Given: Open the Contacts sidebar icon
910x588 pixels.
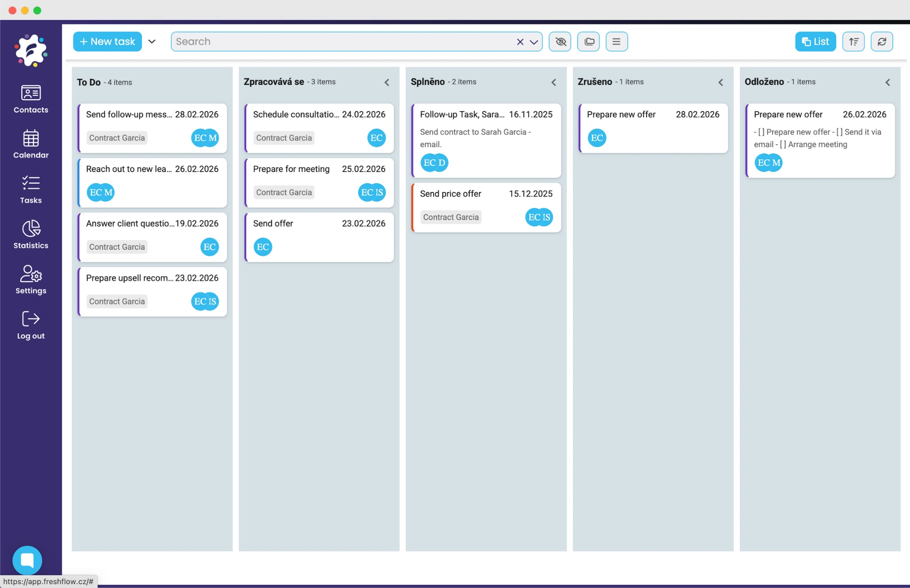Looking at the screenshot, I should click(x=31, y=99).
